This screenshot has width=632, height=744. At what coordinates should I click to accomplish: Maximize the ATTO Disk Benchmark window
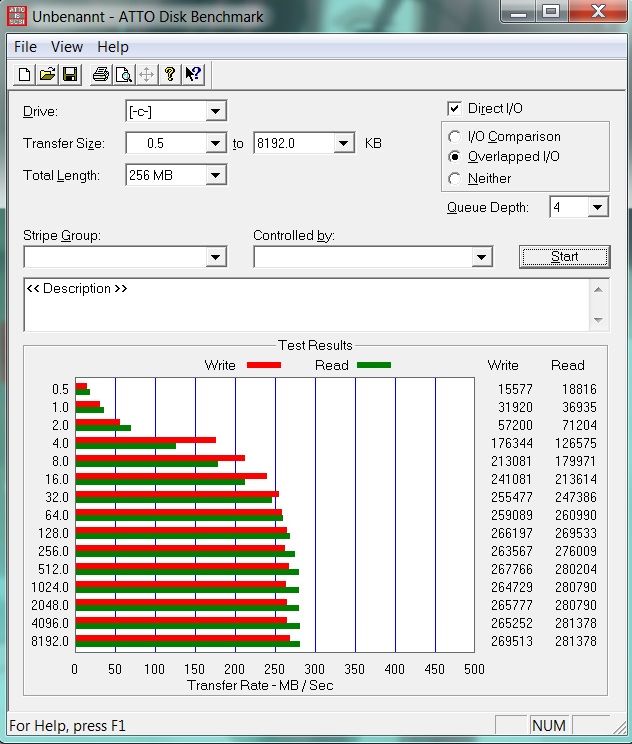(x=551, y=11)
